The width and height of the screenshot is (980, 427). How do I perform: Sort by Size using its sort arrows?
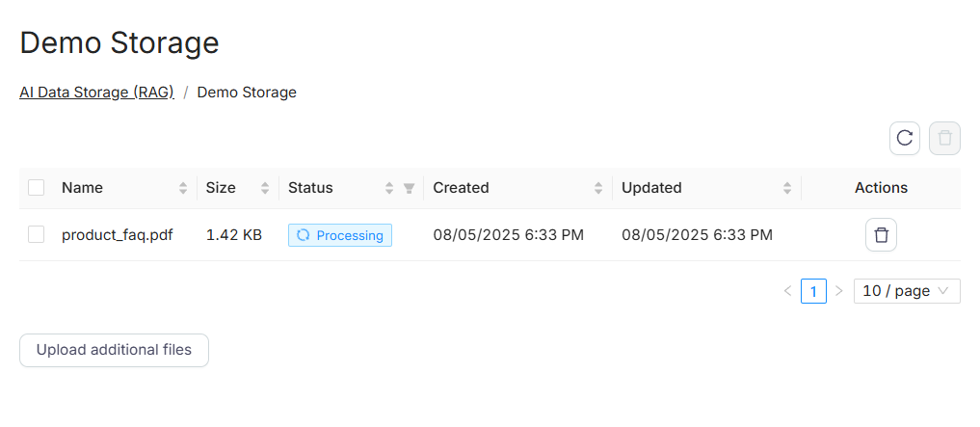265,189
